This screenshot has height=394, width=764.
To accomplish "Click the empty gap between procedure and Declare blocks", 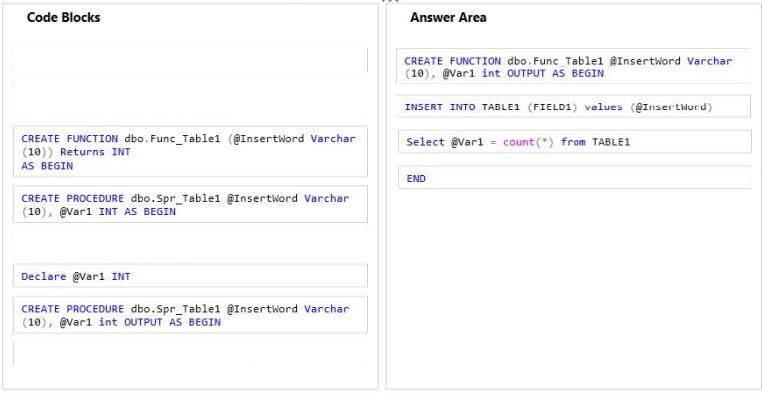I will tap(190, 244).
